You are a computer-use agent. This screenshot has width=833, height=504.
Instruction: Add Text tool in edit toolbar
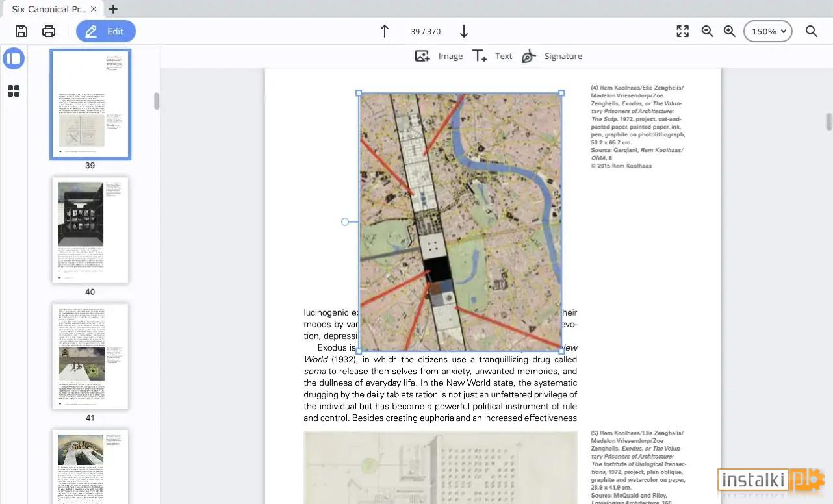[x=492, y=57]
